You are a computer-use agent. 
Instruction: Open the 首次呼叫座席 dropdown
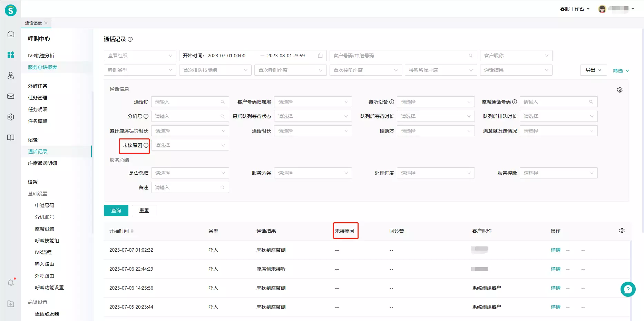click(x=291, y=70)
